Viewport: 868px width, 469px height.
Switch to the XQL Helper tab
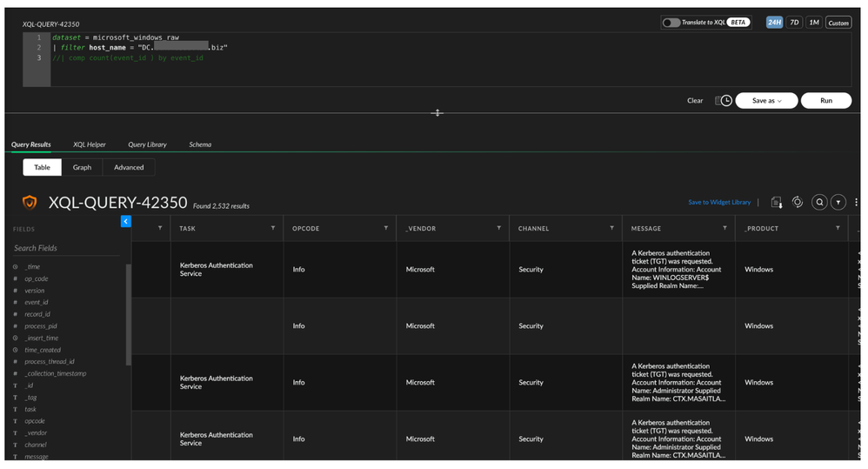point(90,144)
